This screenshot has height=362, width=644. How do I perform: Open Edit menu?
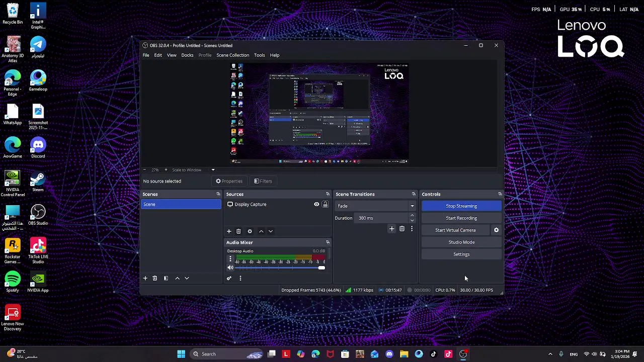point(158,55)
